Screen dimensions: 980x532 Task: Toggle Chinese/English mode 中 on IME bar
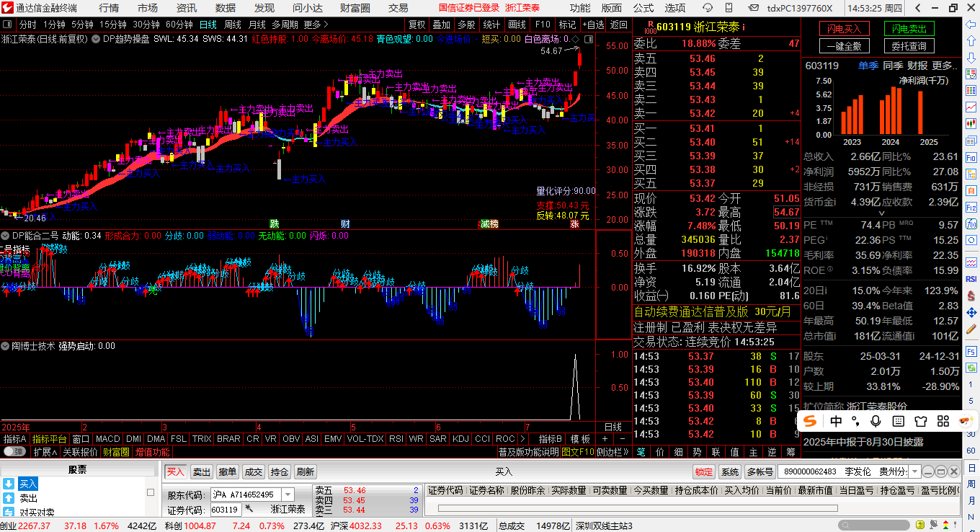point(836,421)
